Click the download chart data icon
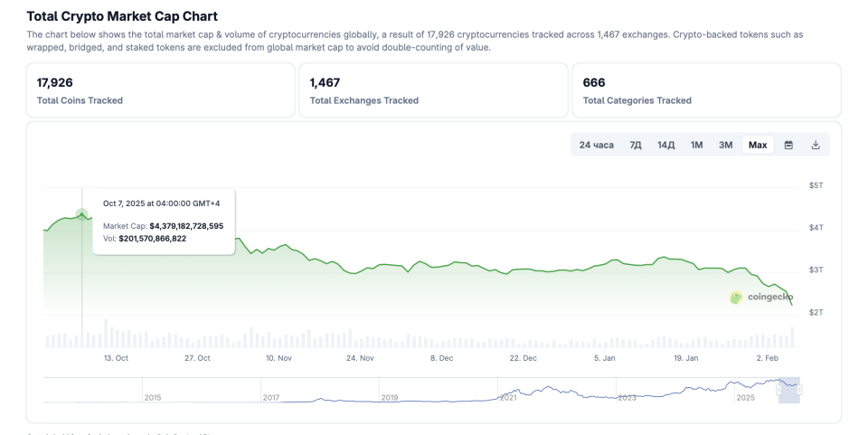 click(x=816, y=145)
